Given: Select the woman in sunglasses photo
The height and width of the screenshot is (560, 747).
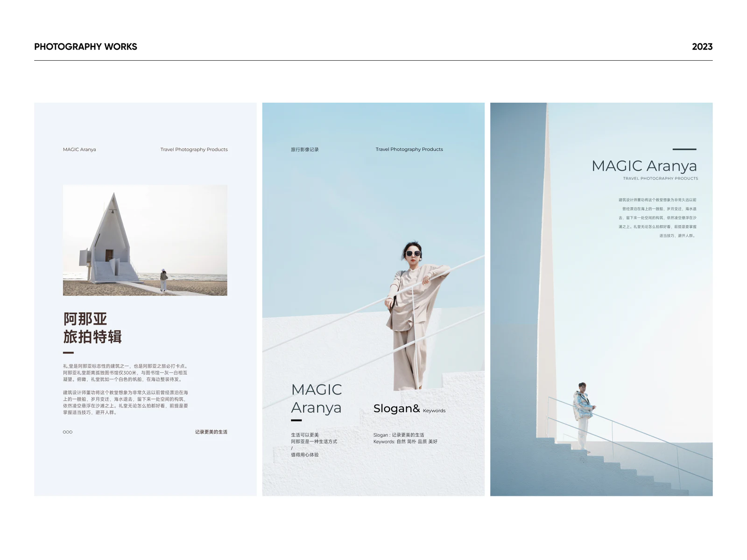Looking at the screenshot, I should coord(416,315).
